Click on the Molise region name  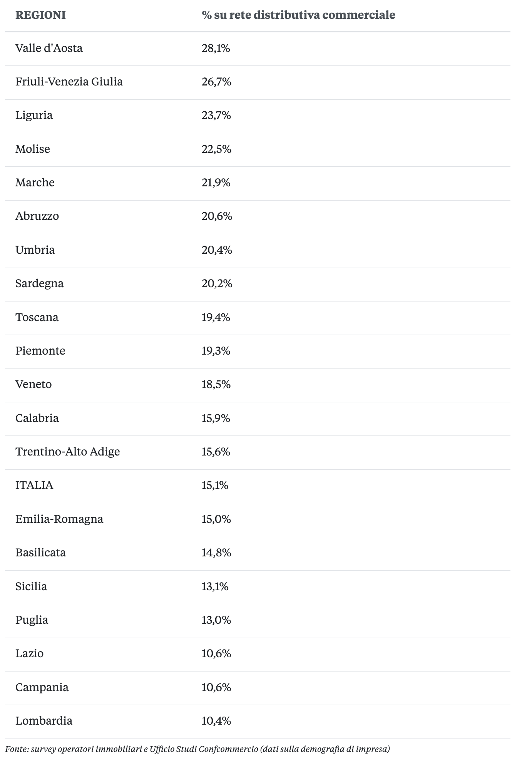[x=33, y=149]
